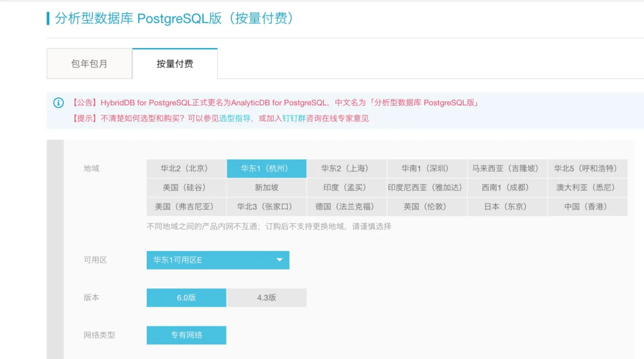644x359 pixels.
Task: Click the 可用区 field label
Action: (x=95, y=260)
